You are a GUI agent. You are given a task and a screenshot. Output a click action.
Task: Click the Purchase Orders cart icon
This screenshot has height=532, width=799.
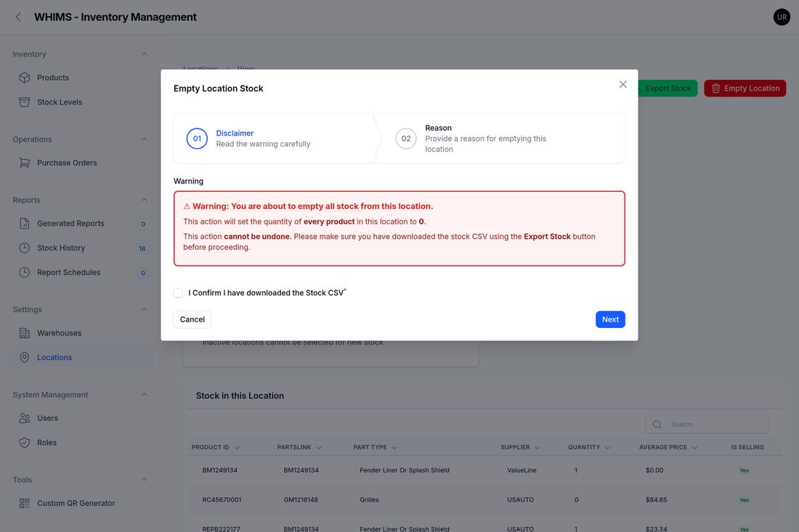click(25, 163)
